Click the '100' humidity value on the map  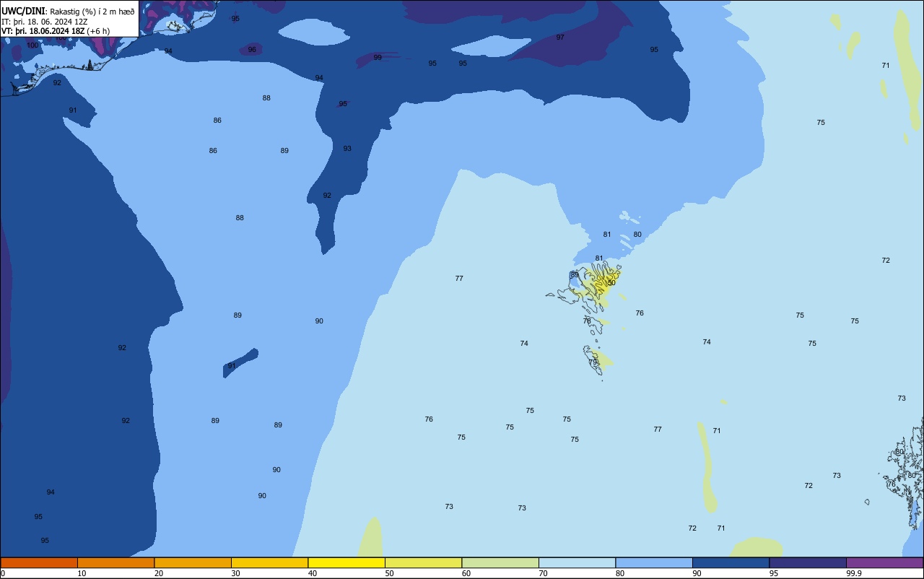[32, 45]
